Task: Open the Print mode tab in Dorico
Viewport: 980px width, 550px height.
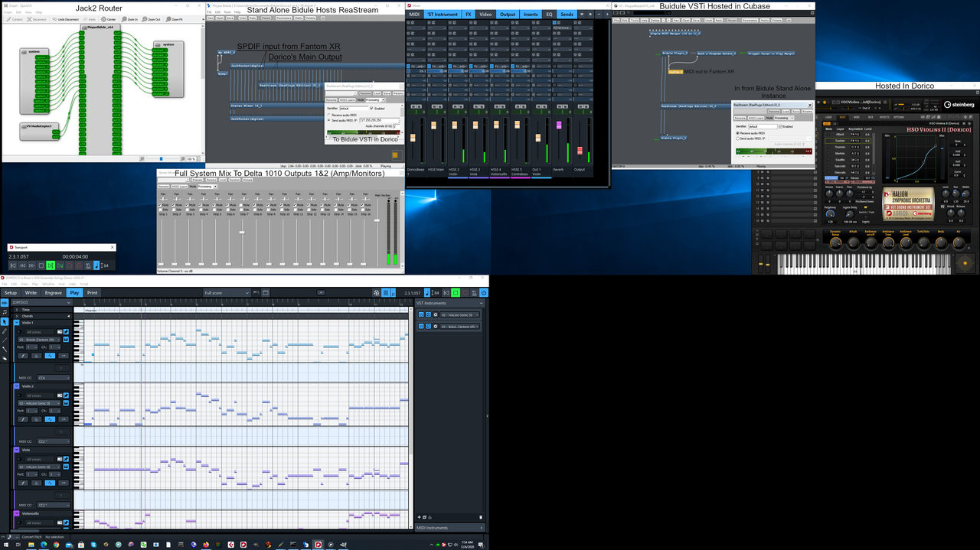Action: [92, 292]
